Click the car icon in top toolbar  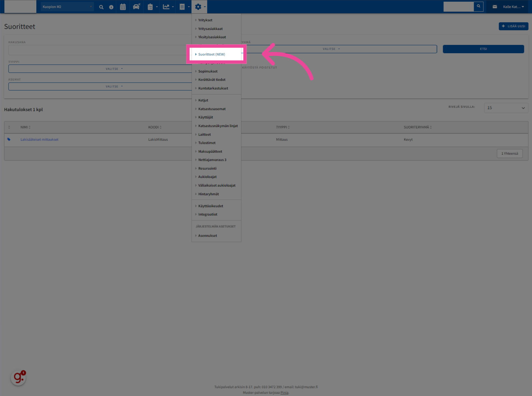(137, 7)
